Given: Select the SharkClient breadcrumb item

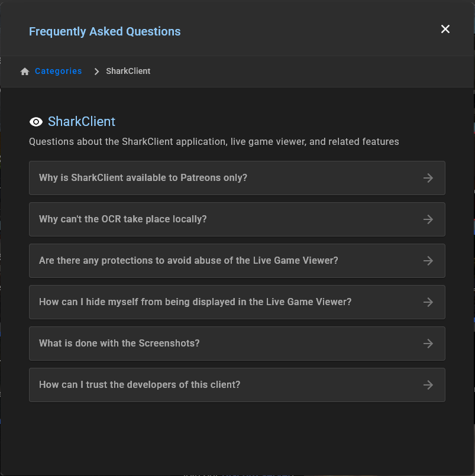Looking at the screenshot, I should point(128,71).
